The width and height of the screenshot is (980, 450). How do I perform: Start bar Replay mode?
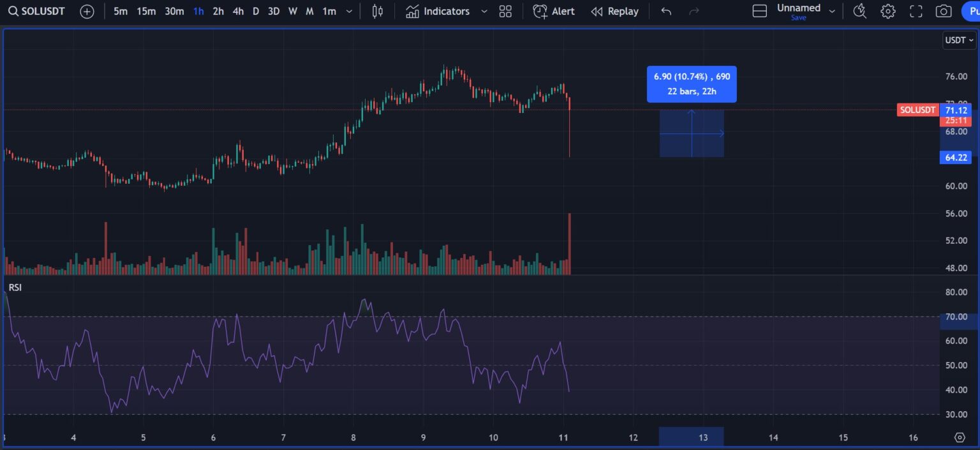coord(614,11)
